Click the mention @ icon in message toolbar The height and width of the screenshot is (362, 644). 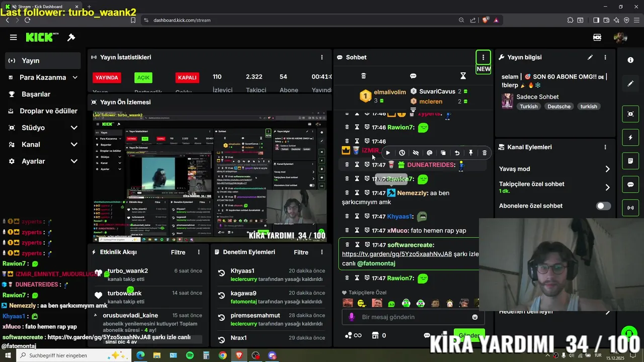pyautogui.click(x=429, y=153)
